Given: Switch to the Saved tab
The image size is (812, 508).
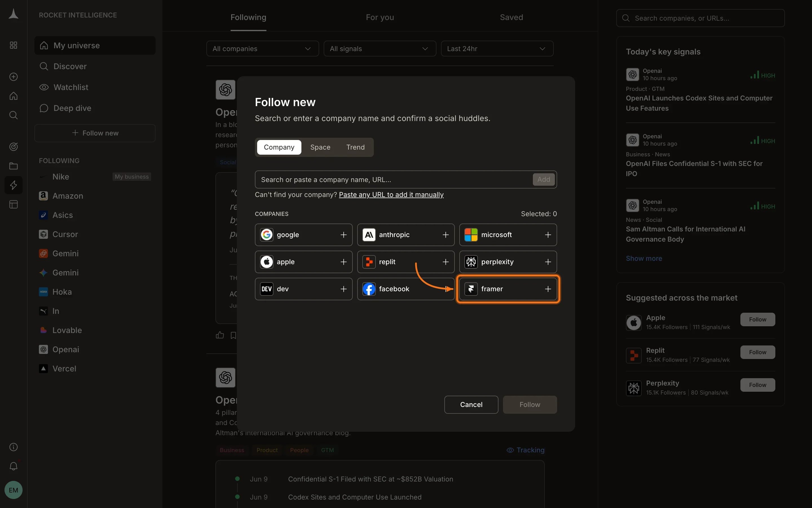Looking at the screenshot, I should pyautogui.click(x=511, y=17).
